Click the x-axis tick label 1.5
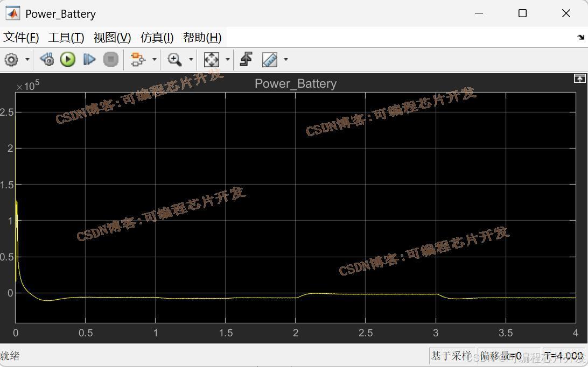Viewport: 588px width, 367px height. (x=226, y=333)
